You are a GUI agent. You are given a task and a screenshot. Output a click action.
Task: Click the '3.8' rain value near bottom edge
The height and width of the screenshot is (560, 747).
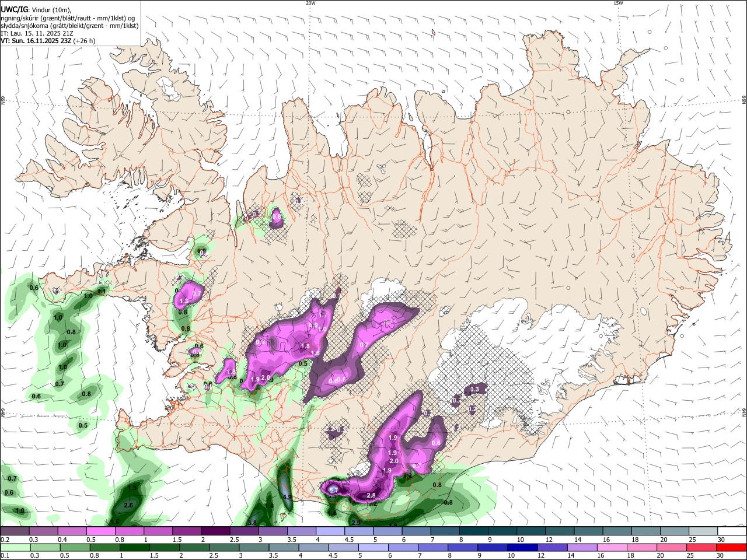pos(252,523)
